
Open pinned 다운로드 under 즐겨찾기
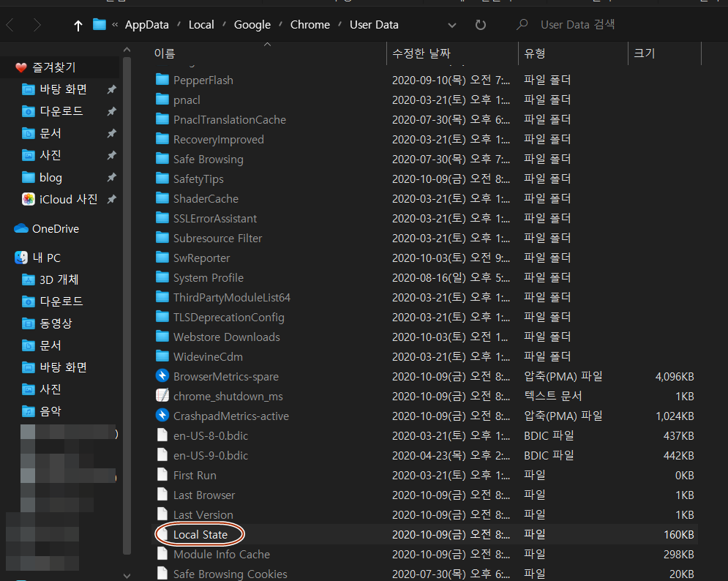coord(61,111)
